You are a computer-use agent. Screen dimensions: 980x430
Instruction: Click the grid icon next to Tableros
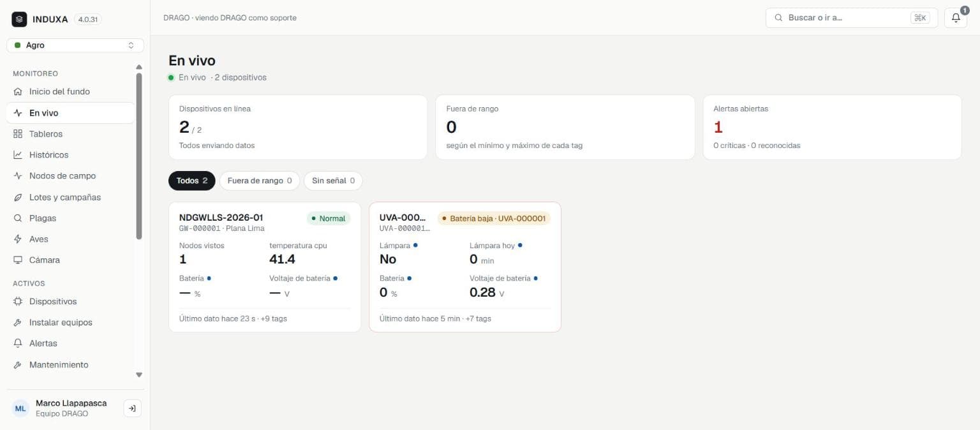coord(18,134)
